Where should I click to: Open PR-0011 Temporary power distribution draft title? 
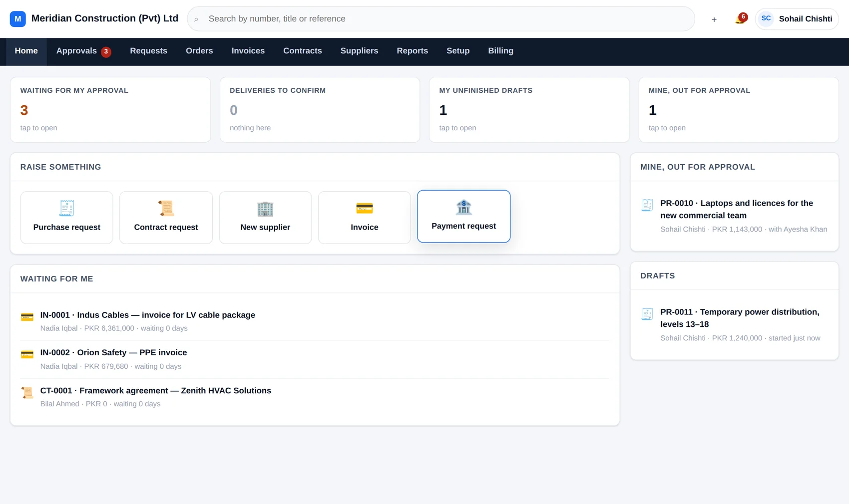(740, 318)
